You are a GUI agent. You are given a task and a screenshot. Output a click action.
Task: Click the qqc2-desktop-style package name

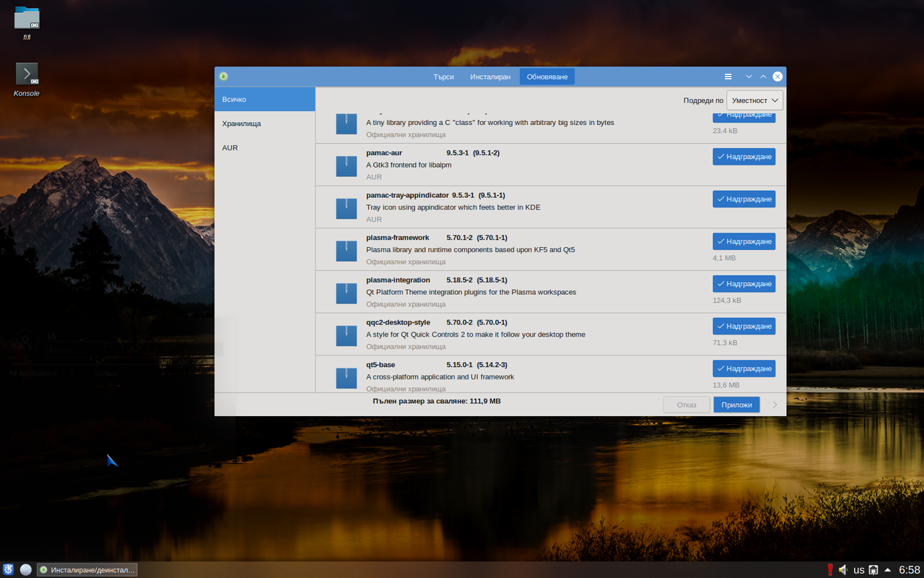point(398,322)
